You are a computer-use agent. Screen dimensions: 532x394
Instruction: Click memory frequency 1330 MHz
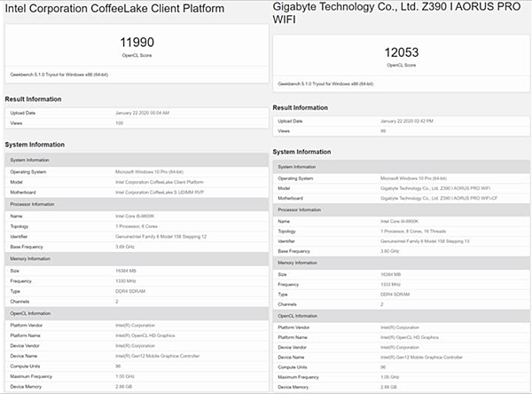pyautogui.click(x=126, y=281)
